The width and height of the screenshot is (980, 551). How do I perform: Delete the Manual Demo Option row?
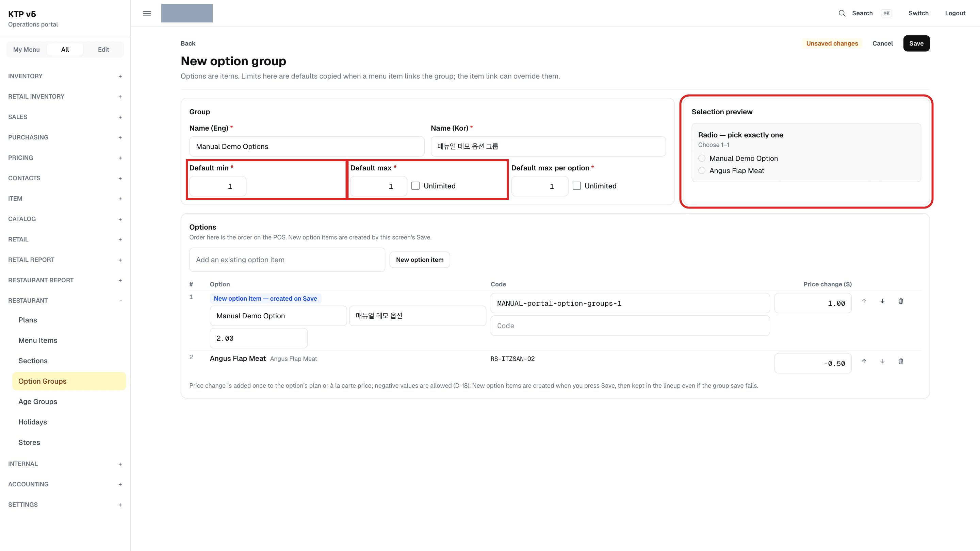click(x=901, y=301)
